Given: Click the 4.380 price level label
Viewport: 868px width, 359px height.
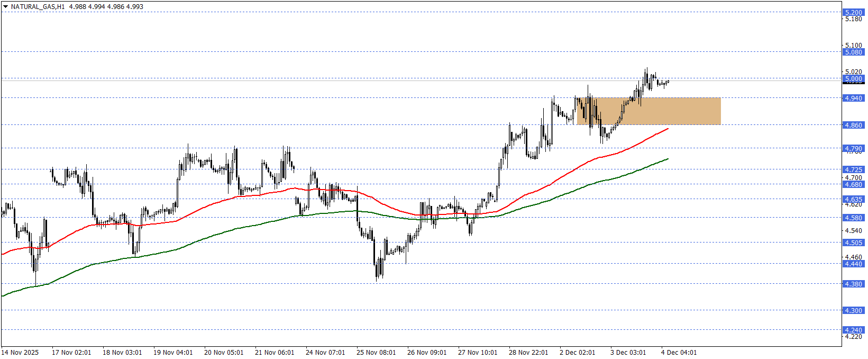Looking at the screenshot, I should tap(853, 284).
